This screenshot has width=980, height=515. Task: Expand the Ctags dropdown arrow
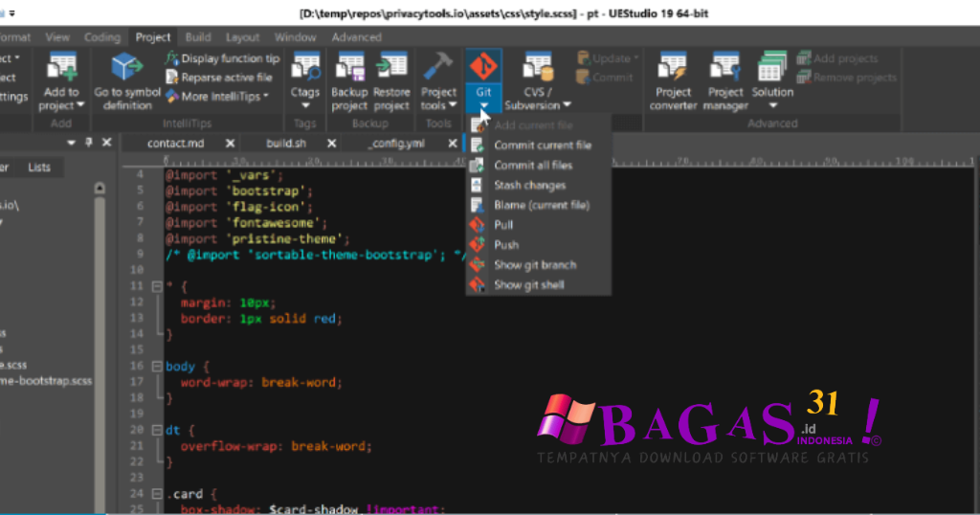click(305, 105)
